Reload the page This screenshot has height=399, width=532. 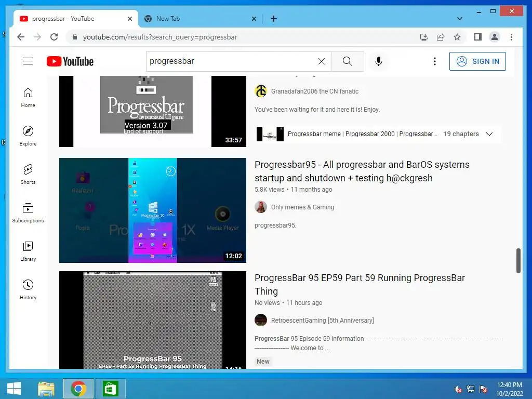[x=54, y=37]
